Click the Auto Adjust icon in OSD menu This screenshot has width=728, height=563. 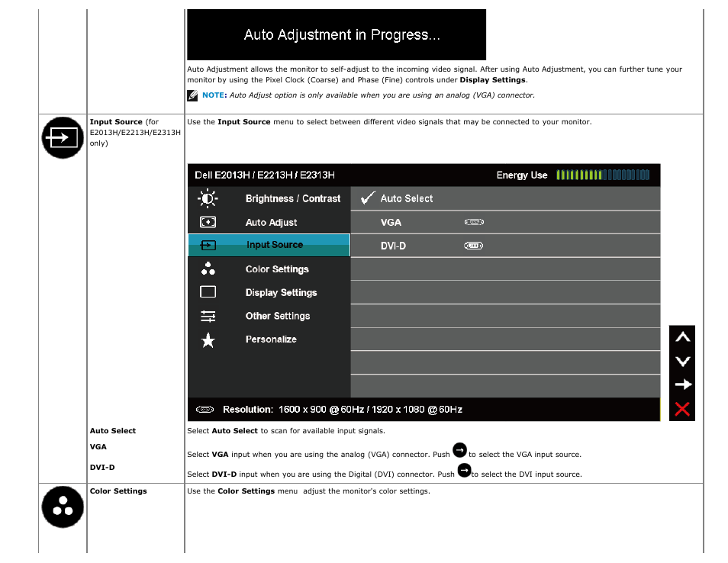click(208, 223)
